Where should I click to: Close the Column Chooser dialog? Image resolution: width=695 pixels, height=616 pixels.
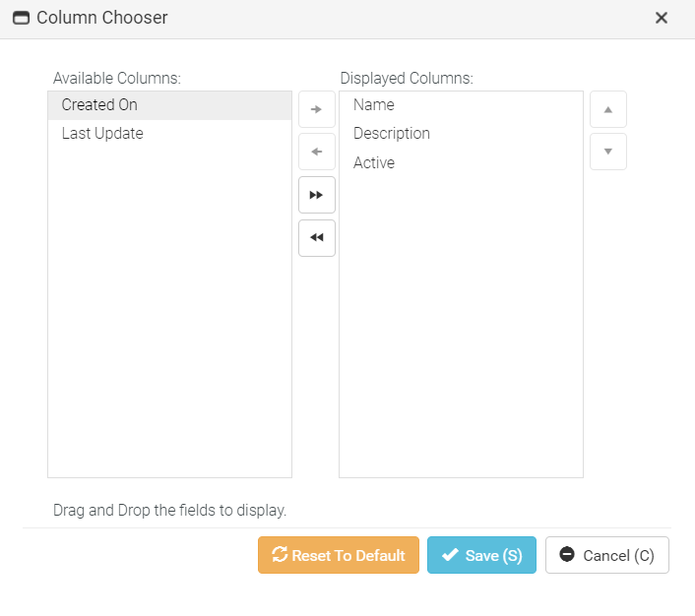click(662, 18)
